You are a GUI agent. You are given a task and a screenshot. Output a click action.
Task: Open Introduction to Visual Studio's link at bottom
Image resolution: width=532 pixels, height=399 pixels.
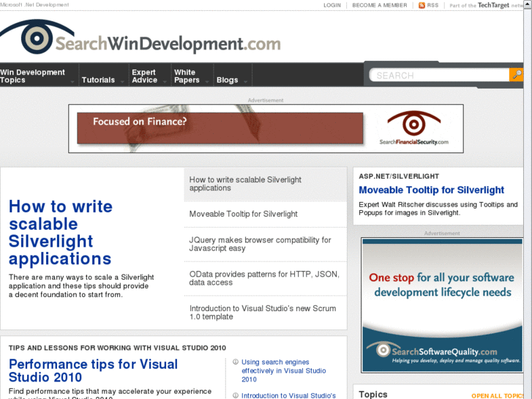pos(288,395)
